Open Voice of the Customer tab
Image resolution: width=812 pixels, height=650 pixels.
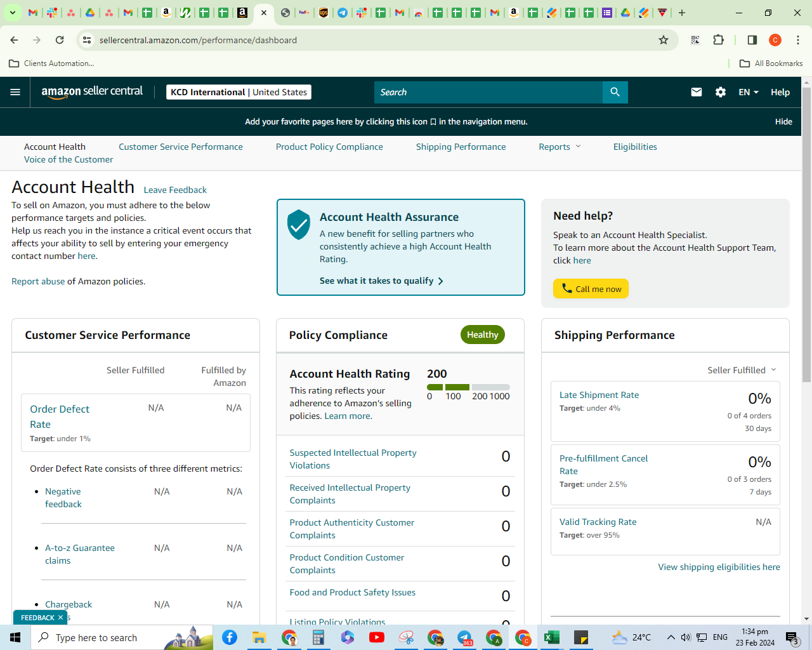coord(69,159)
